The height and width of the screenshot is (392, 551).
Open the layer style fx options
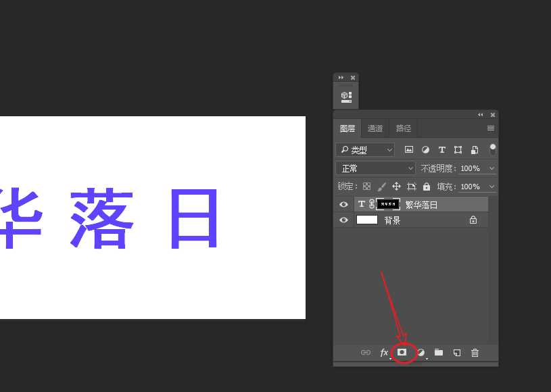[x=383, y=352]
